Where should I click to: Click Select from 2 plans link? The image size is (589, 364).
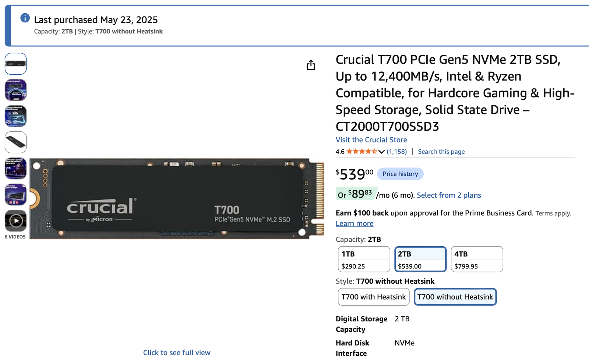(449, 195)
